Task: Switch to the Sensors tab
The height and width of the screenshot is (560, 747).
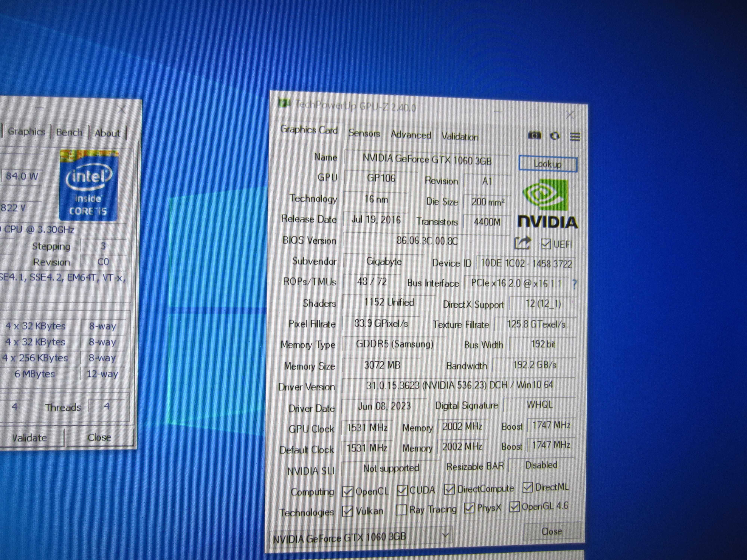Action: tap(364, 133)
